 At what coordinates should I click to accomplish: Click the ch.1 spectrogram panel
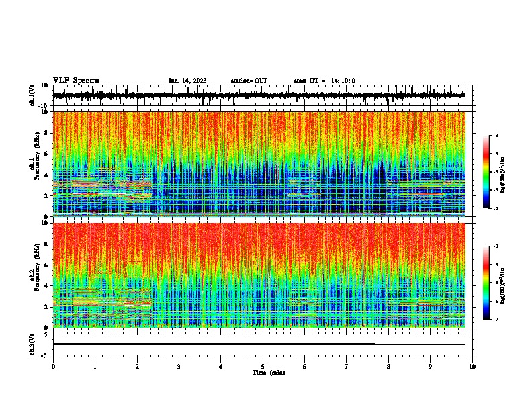(x=259, y=164)
